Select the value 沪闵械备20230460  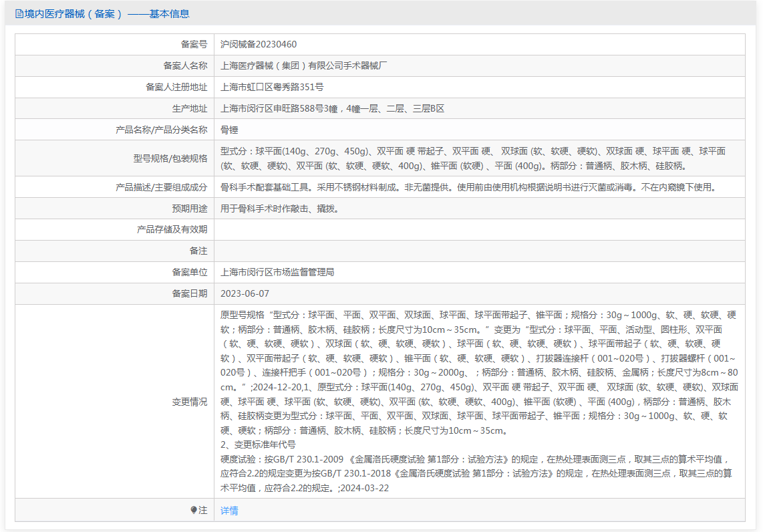coord(259,44)
